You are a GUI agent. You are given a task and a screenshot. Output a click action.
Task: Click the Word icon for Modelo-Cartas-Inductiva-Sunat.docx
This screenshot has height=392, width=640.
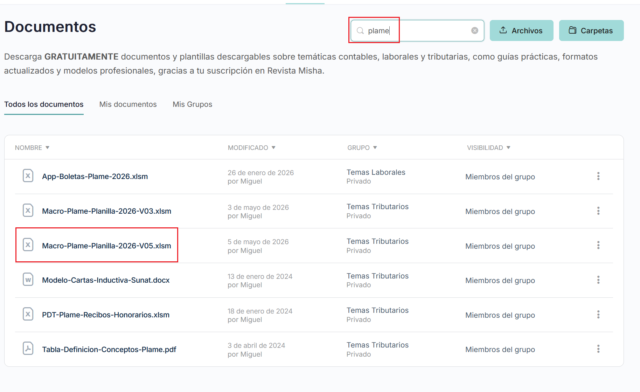(28, 280)
